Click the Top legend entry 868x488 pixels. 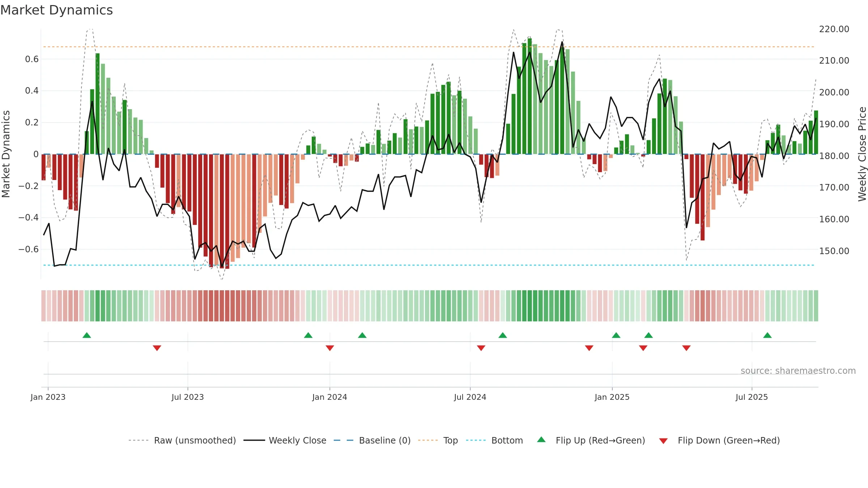tap(438, 440)
